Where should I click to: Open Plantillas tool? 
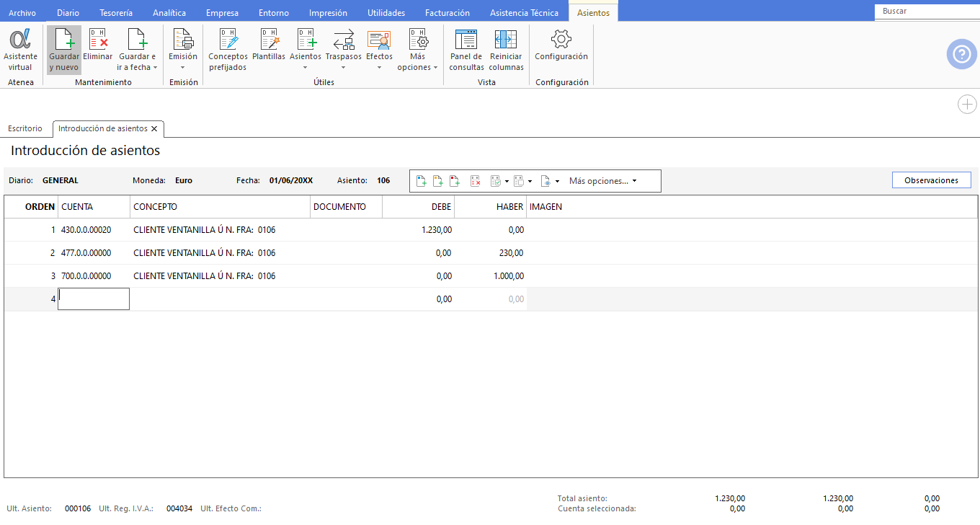point(269,45)
